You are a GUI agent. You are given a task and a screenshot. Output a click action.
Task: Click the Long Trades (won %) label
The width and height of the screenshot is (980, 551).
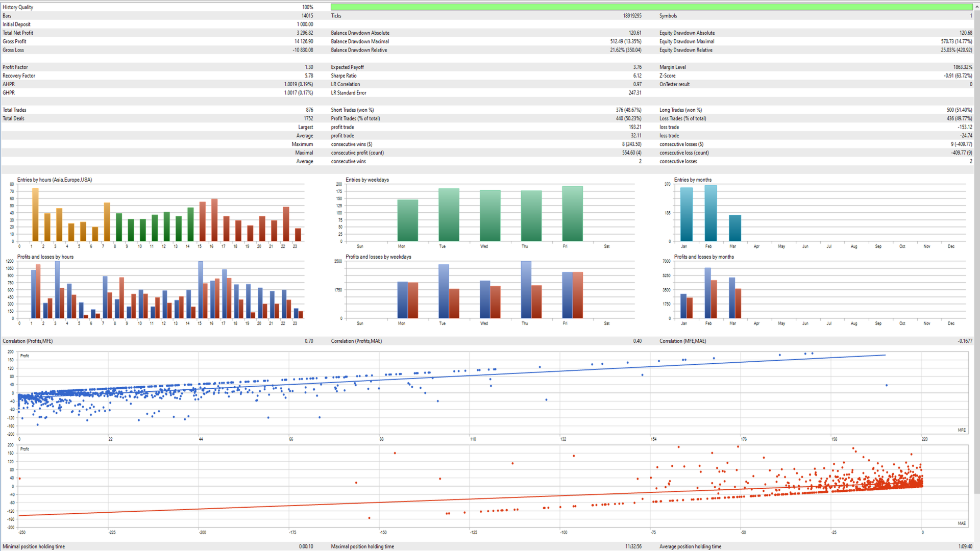point(680,110)
